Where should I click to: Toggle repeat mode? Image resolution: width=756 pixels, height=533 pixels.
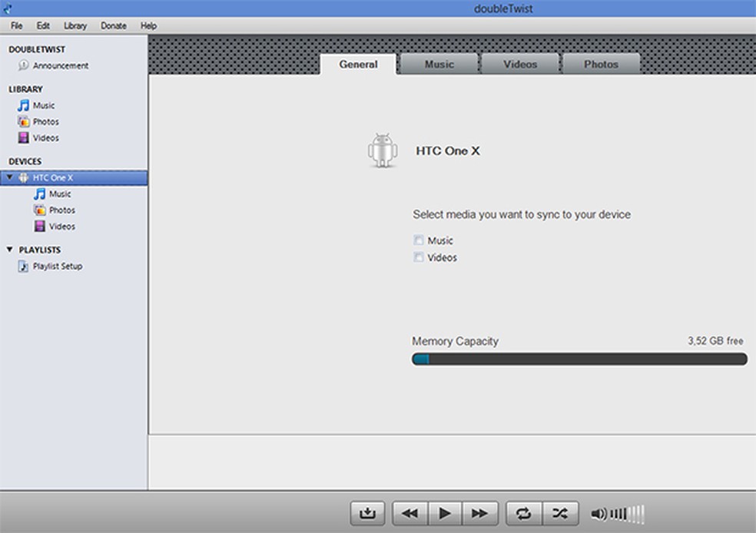524,513
